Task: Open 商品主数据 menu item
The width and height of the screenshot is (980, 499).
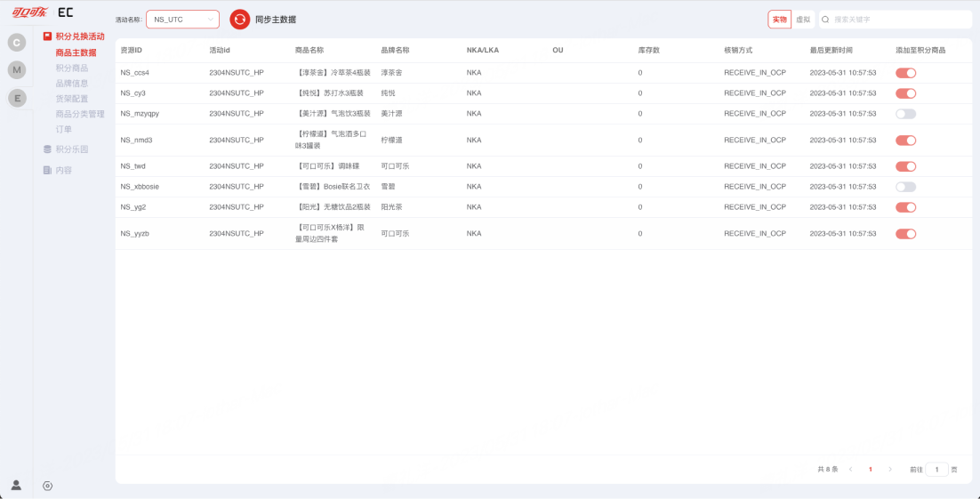Action: [76, 52]
